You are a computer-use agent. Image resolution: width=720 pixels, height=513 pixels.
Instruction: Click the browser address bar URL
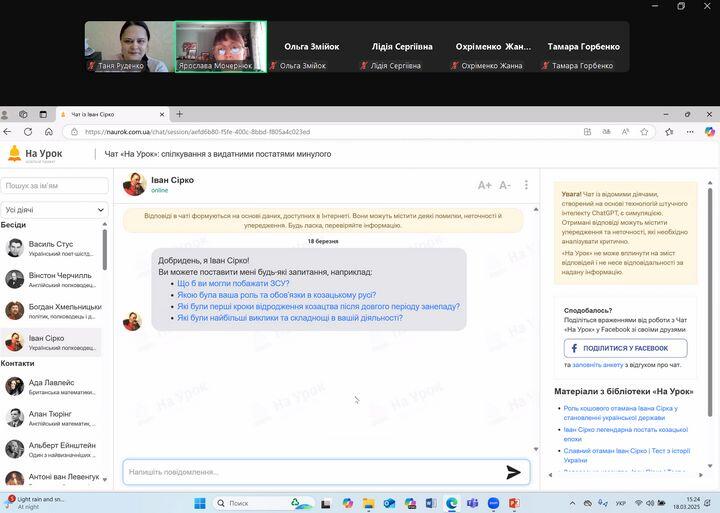[x=197, y=132]
